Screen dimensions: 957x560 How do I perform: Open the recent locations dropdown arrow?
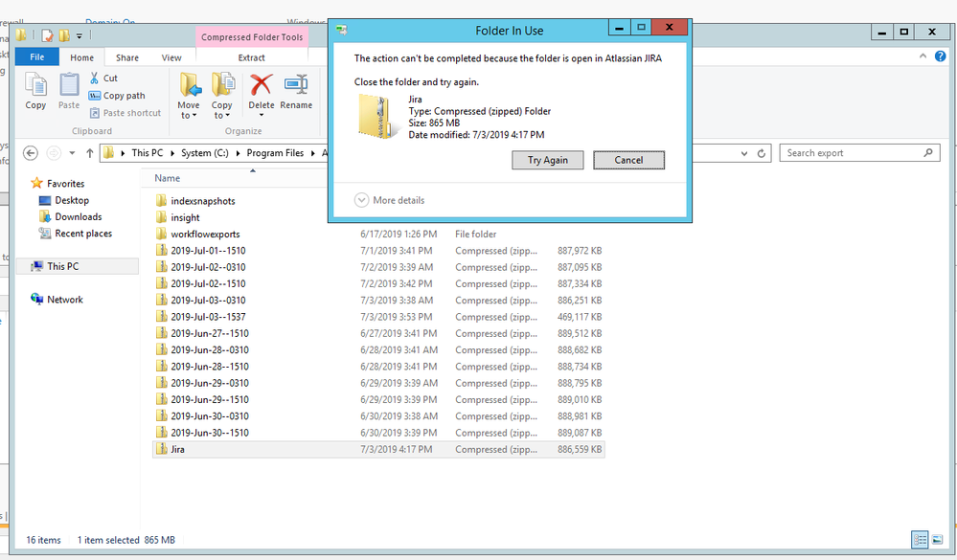pyautogui.click(x=72, y=153)
